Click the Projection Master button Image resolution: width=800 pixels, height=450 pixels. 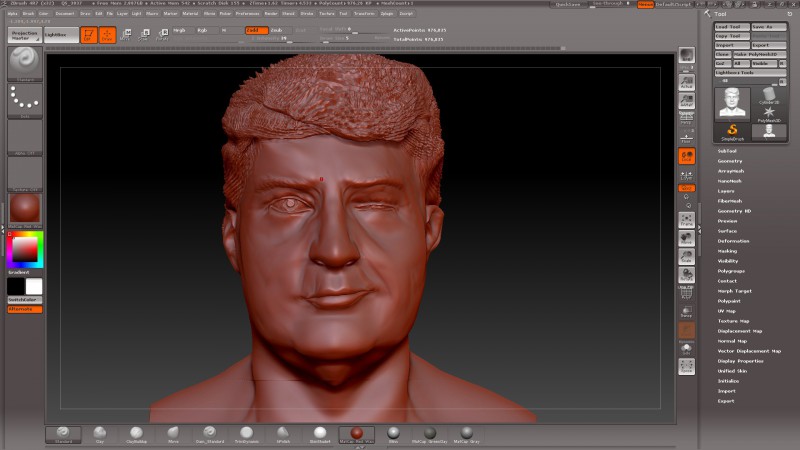(x=24, y=35)
